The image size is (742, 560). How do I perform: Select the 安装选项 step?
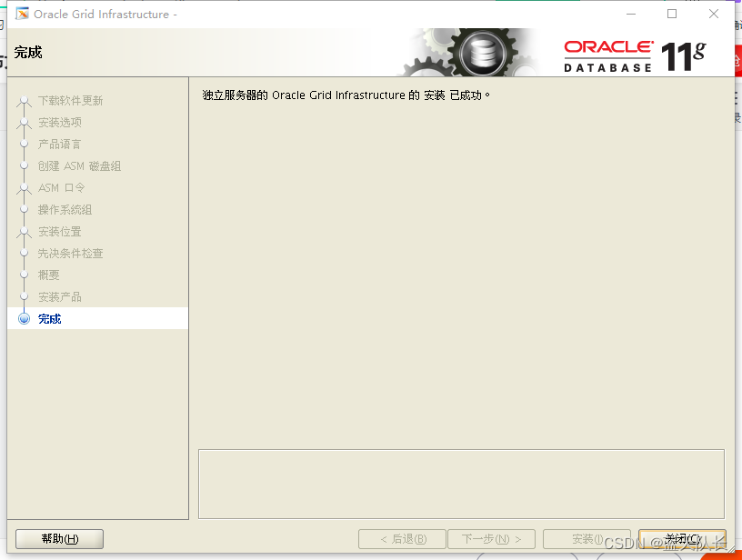click(60, 123)
